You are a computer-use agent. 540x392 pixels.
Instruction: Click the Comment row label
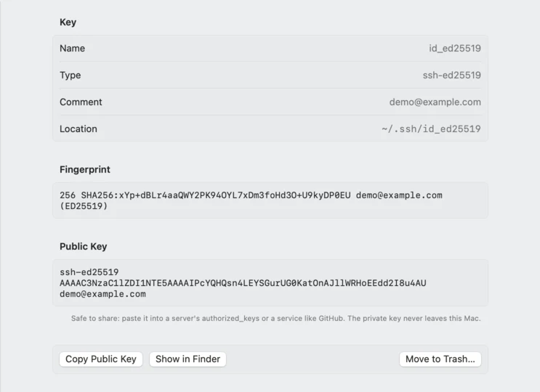(x=81, y=102)
